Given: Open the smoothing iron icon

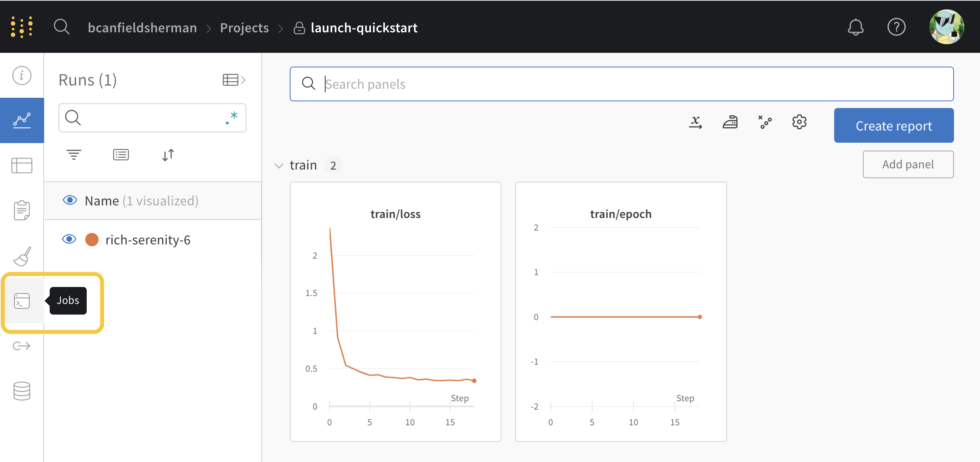Looking at the screenshot, I should click(730, 122).
